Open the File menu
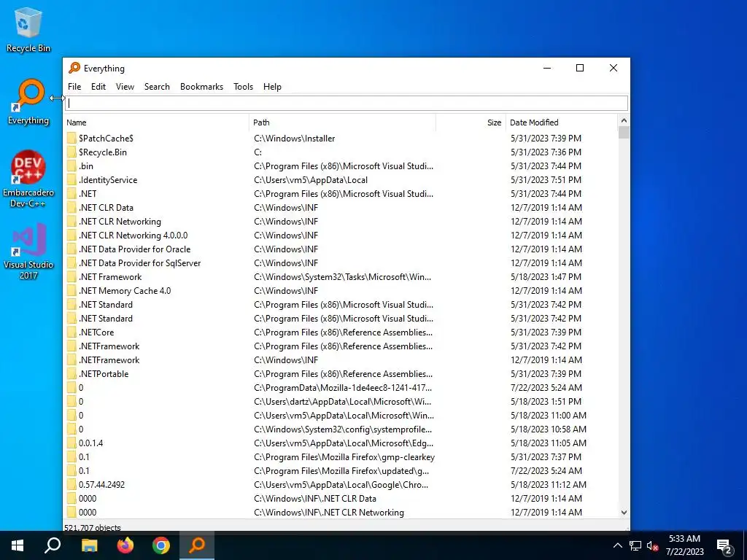 click(74, 87)
